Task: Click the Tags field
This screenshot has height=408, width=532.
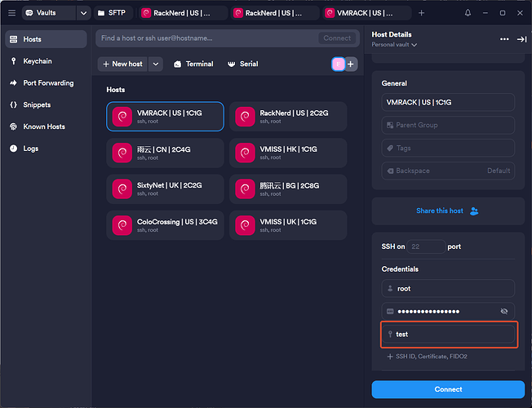Action: click(x=448, y=148)
